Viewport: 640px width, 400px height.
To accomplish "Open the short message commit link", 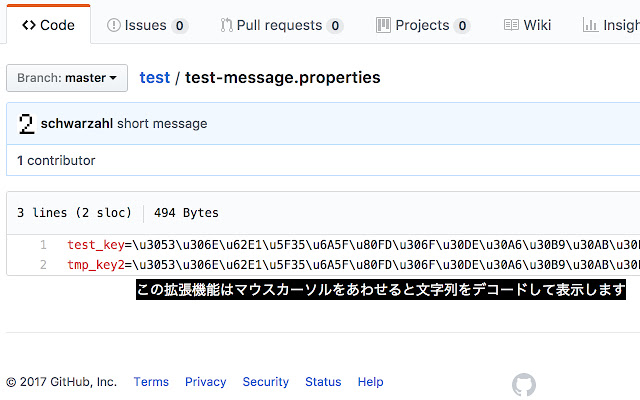I will [x=162, y=123].
